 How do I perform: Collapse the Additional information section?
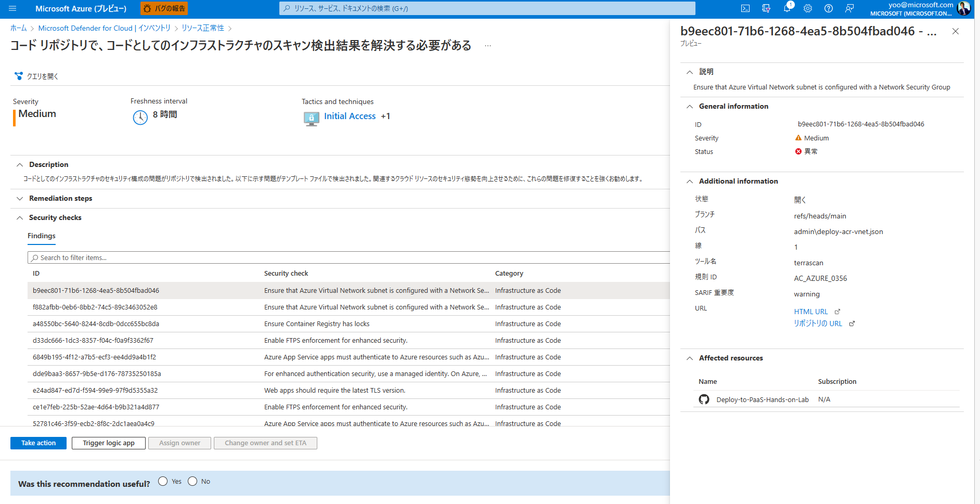(x=690, y=181)
